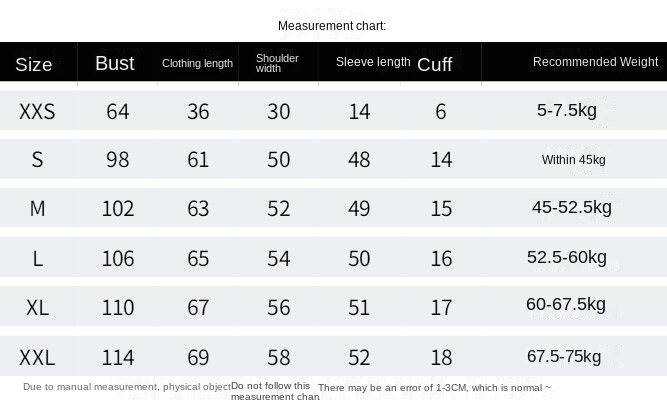Click the Shoulder width column header
667x405 pixels.
(277, 63)
